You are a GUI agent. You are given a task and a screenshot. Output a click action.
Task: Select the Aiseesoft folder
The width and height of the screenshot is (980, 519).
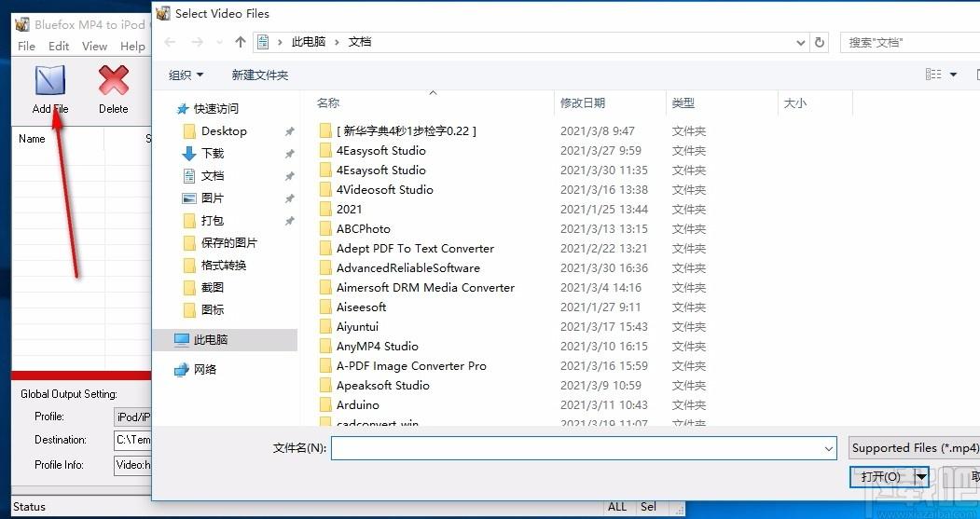(x=361, y=307)
